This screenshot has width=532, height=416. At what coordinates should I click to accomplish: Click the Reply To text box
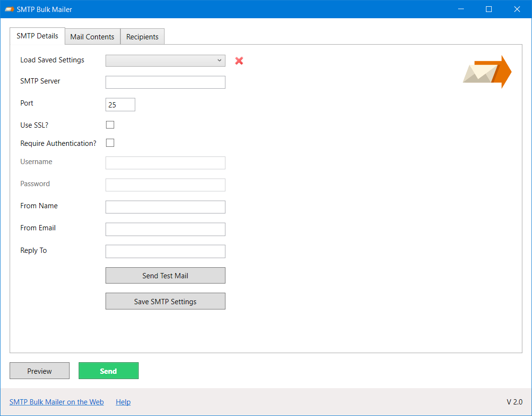click(x=165, y=251)
